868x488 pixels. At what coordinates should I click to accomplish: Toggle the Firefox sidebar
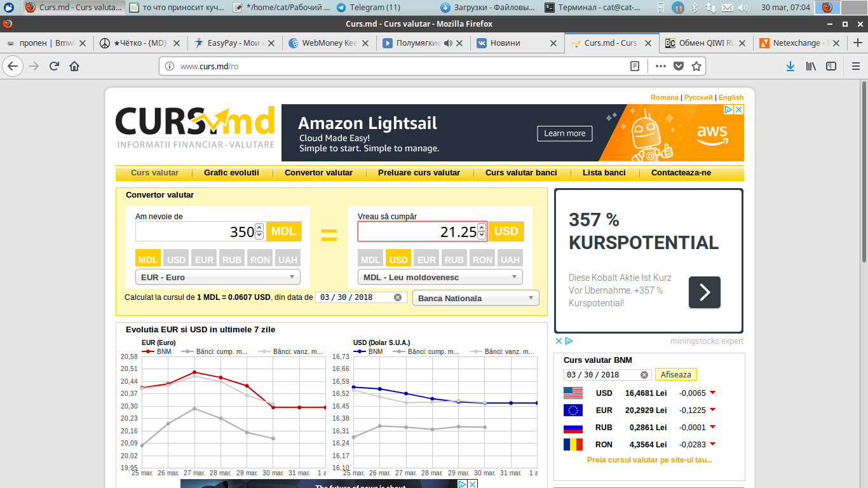click(831, 66)
